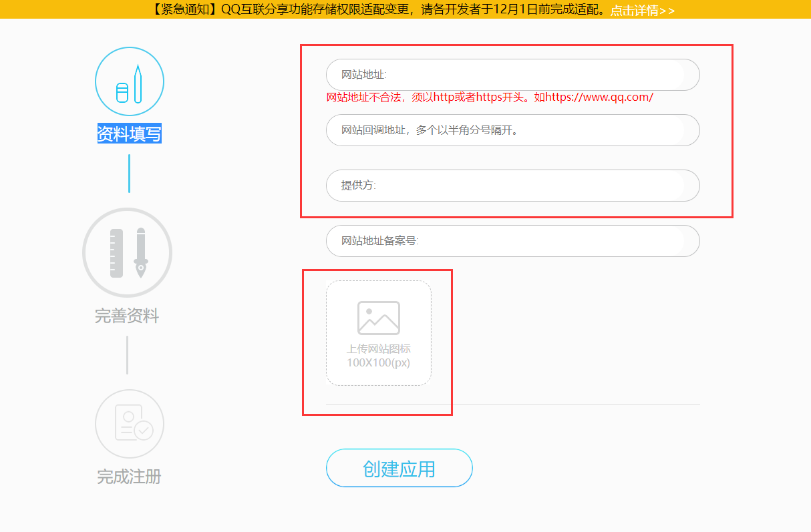The width and height of the screenshot is (811, 532).
Task: Focus the 网站地址备案号 input field
Action: (x=512, y=241)
